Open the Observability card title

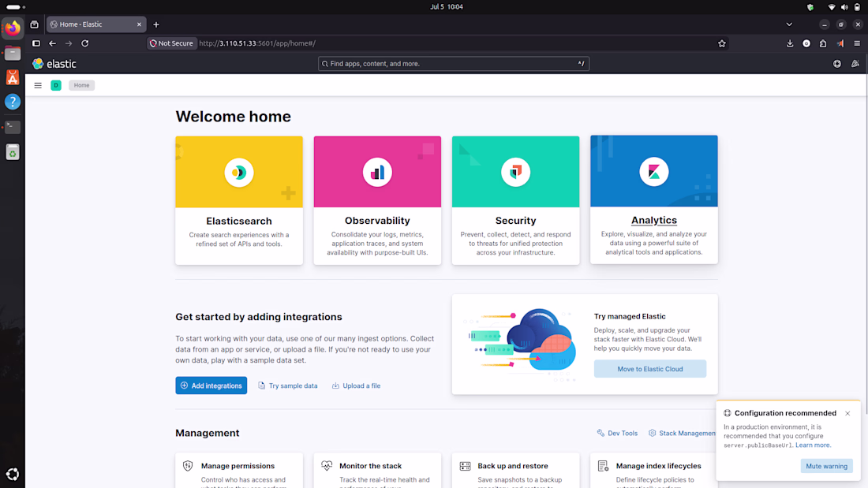(x=377, y=221)
